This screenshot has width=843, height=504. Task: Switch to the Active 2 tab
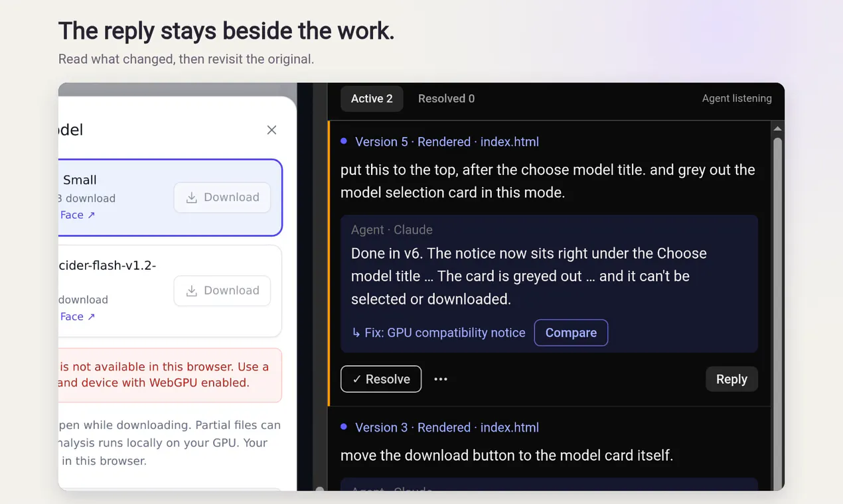pos(372,99)
